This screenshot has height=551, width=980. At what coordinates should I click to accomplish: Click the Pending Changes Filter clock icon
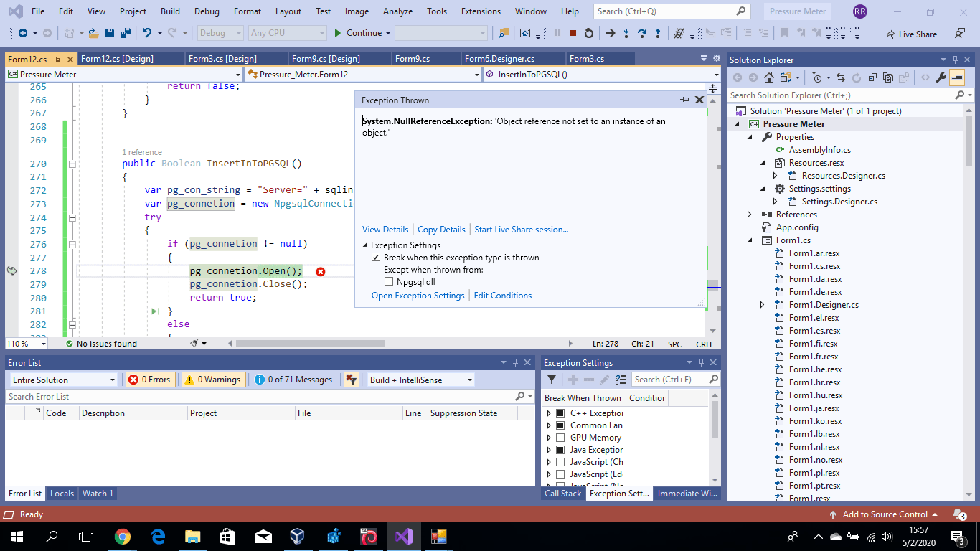(818, 77)
